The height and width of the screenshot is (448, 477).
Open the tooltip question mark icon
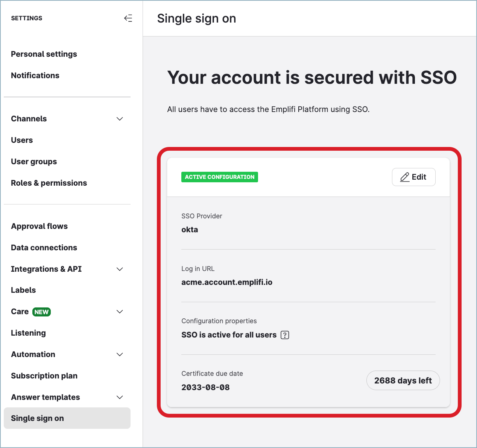pos(285,335)
